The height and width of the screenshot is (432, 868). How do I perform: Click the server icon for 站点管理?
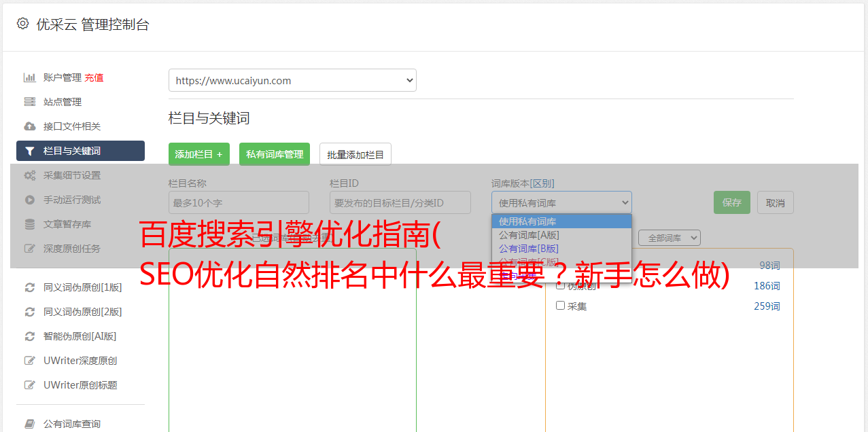click(x=29, y=102)
